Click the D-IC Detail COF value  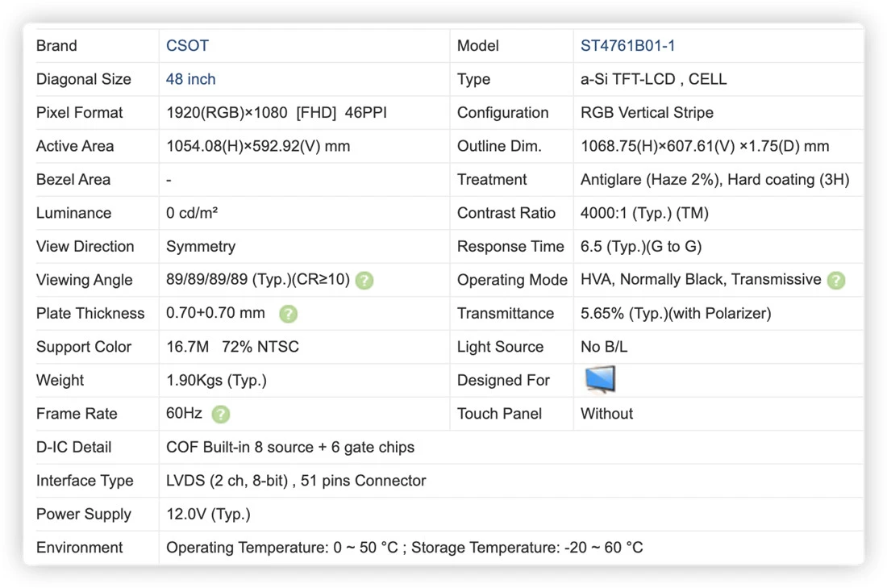tap(290, 447)
